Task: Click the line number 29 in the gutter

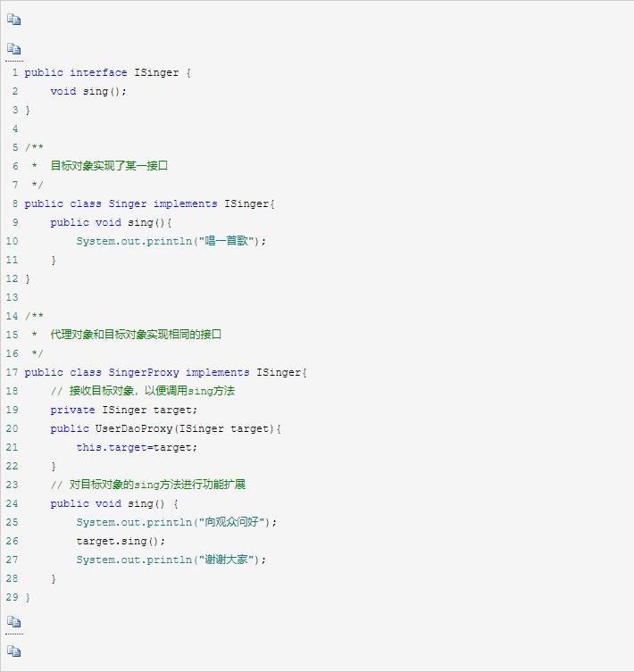Action: point(12,597)
